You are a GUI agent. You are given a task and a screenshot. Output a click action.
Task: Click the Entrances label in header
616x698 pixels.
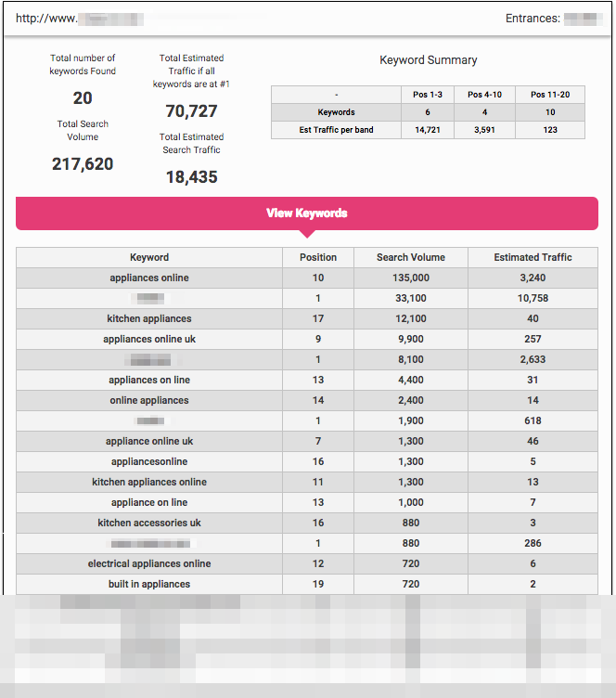pyautogui.click(x=533, y=18)
